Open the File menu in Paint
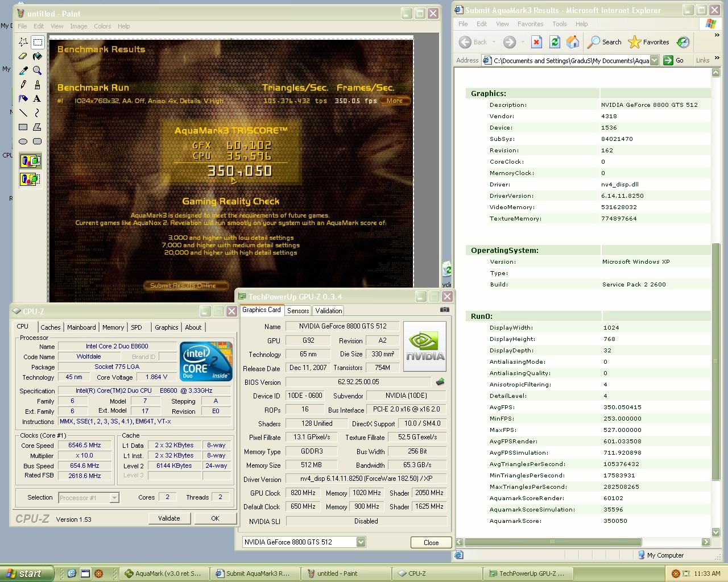Screen dimensions: 728x582 (22, 26)
